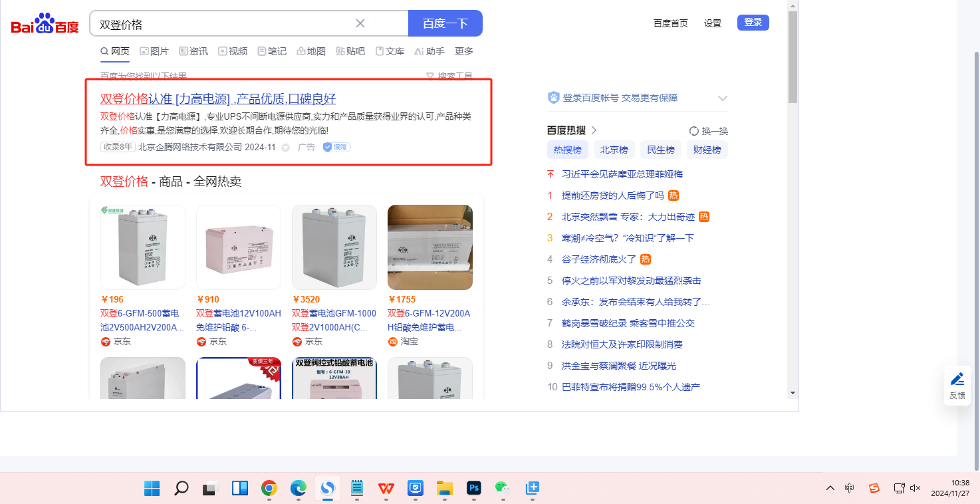Viewport: 980px width, 504px height.
Task: Click the 保障 shield badge on the ad
Action: (x=336, y=147)
